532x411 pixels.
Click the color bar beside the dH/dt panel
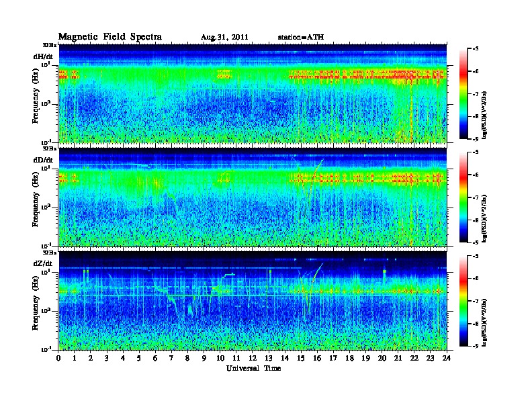point(463,93)
